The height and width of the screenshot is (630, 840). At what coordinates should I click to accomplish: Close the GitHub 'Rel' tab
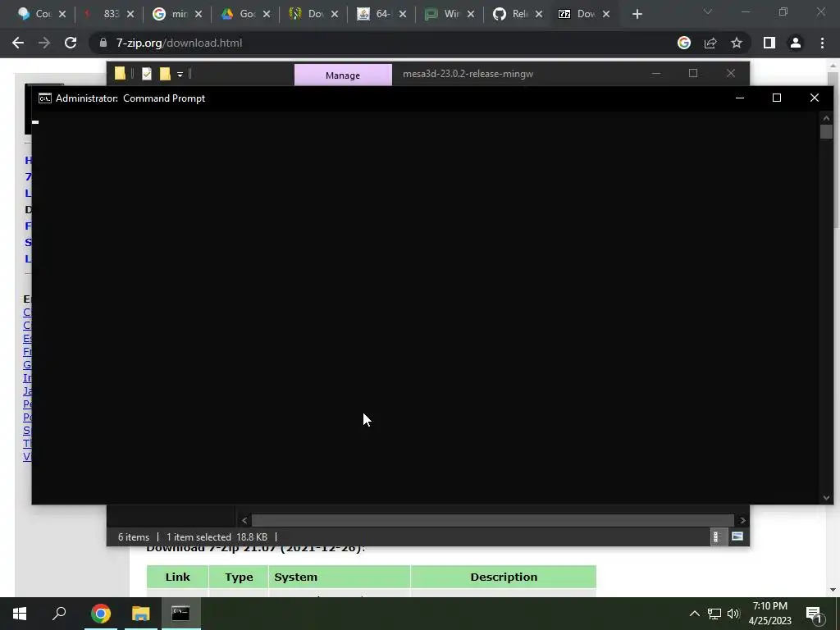539,14
